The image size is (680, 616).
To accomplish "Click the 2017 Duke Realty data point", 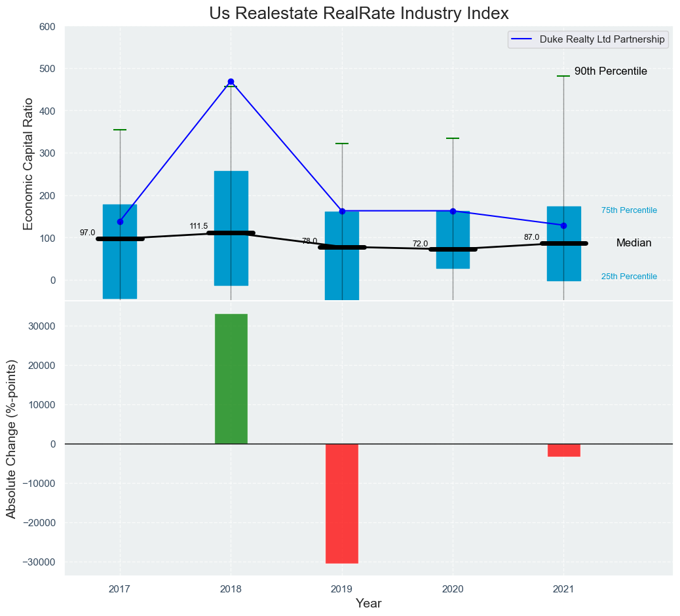I will 120,221.
